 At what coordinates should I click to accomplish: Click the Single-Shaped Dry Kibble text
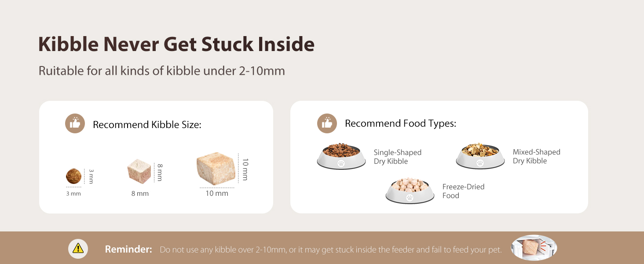(398, 157)
